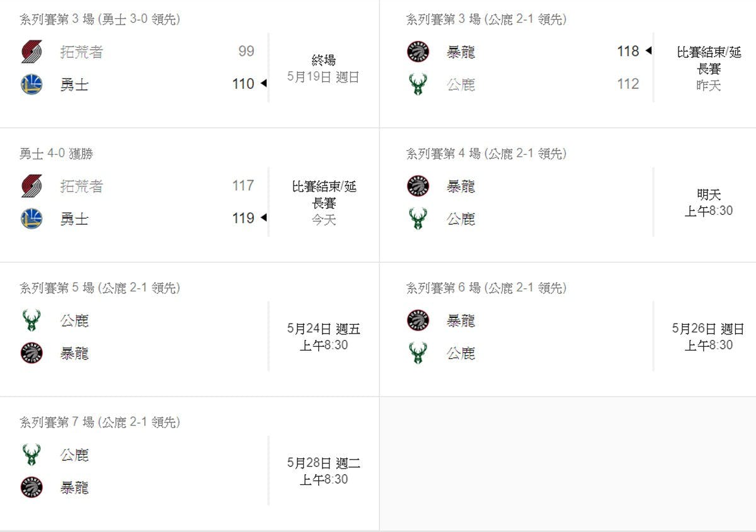Click the Raptors logo in the Game 6 card
This screenshot has height=532, width=756.
pyautogui.click(x=418, y=320)
